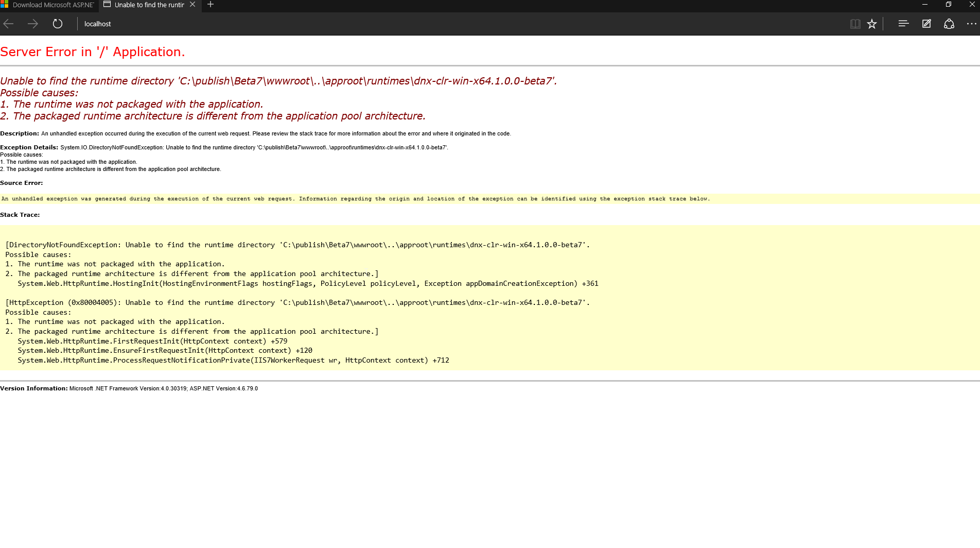Open the More actions menu
Viewport: 980px width, 548px height.
click(972, 23)
